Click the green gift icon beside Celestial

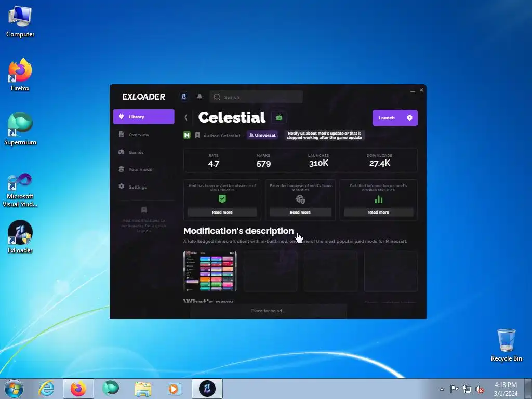[279, 118]
